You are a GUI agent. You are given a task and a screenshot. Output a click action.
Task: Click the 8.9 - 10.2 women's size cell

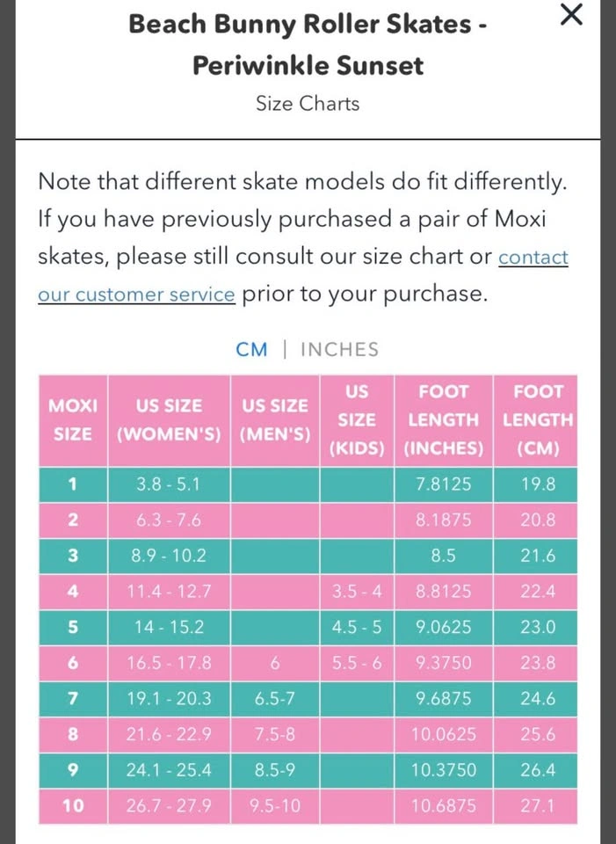click(169, 556)
